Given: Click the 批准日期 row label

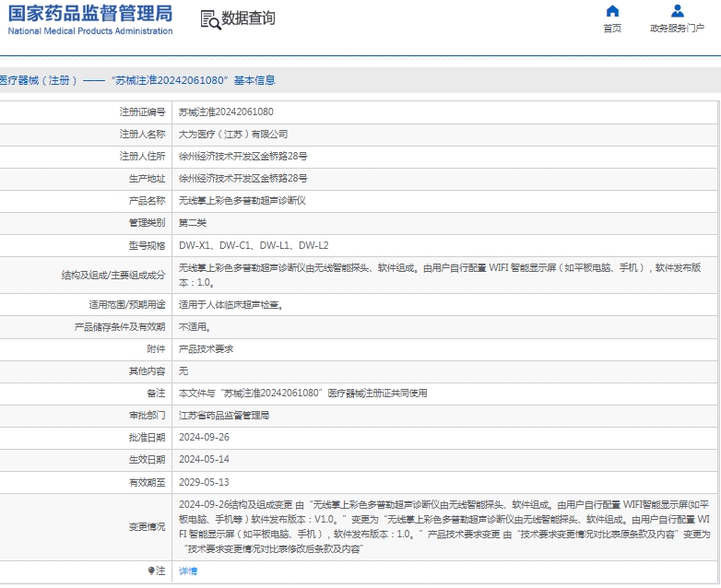Looking at the screenshot, I should click(x=147, y=437).
